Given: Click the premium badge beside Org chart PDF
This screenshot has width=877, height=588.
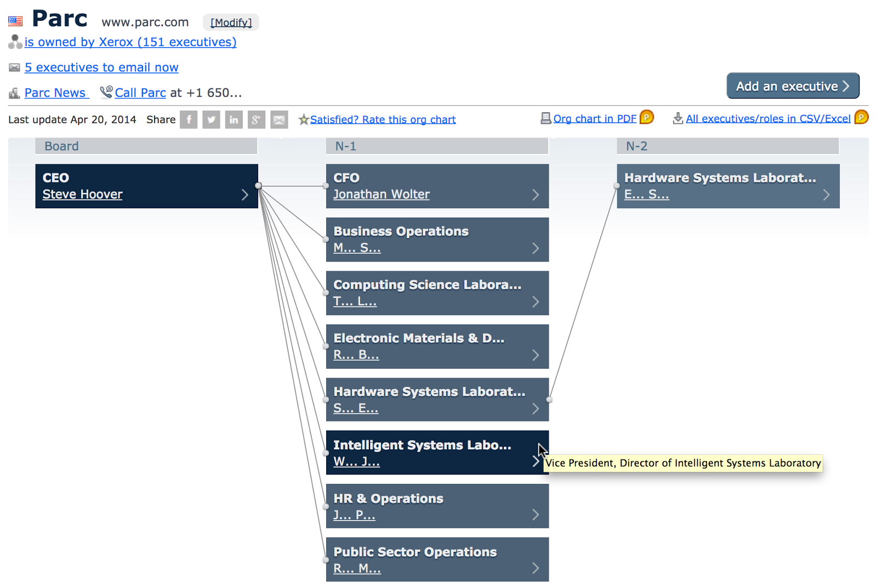Looking at the screenshot, I should [647, 117].
